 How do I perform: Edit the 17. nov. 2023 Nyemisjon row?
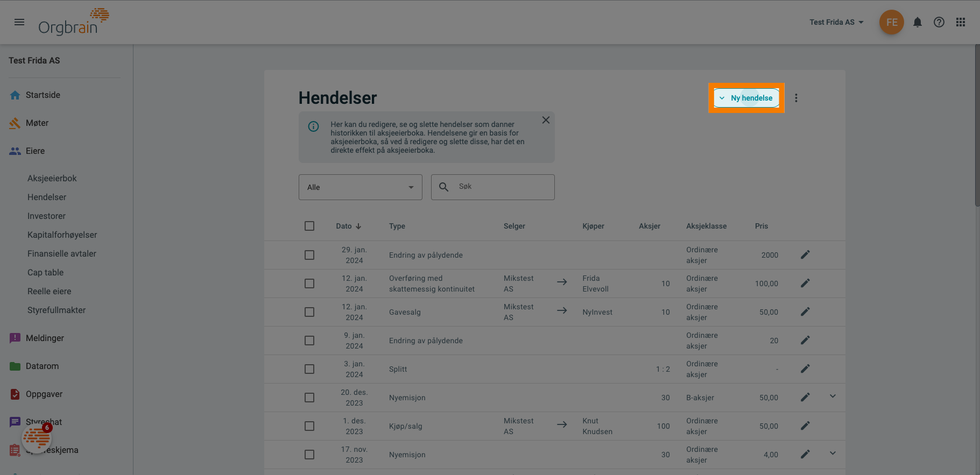click(x=805, y=454)
